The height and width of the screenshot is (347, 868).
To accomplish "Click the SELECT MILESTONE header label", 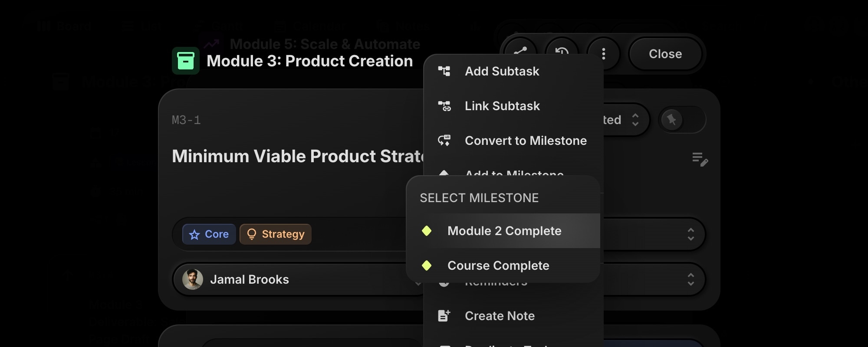I will (x=479, y=198).
